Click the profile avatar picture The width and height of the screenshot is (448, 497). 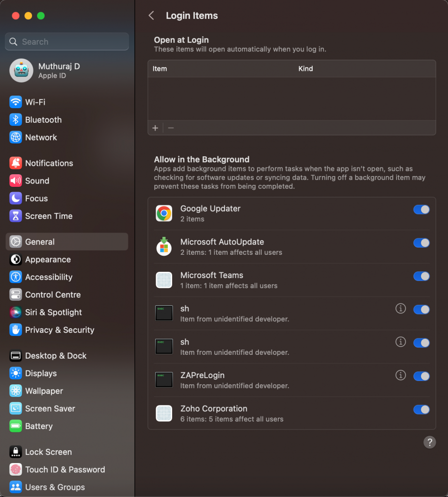point(21,70)
